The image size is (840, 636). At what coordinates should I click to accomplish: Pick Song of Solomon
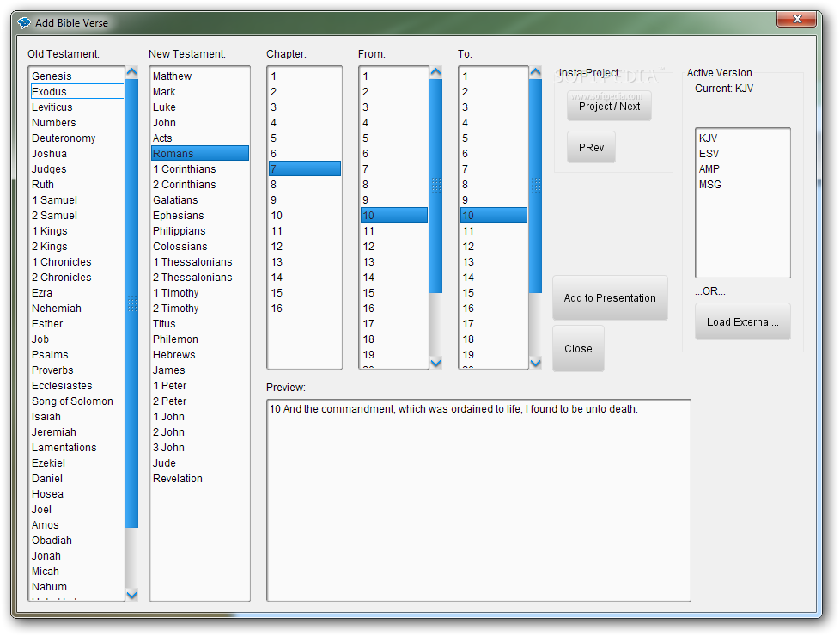76,401
